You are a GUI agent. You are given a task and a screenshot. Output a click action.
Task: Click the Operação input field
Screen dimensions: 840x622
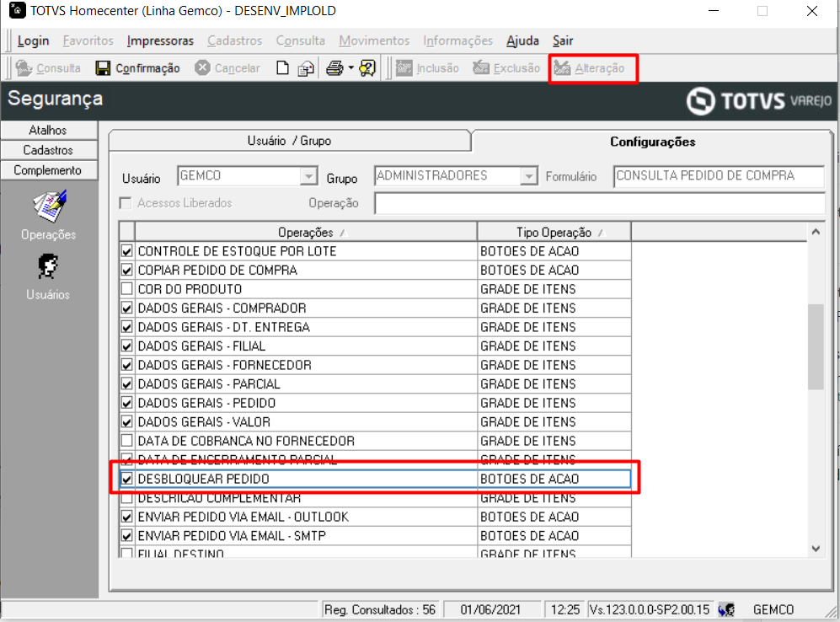[600, 204]
